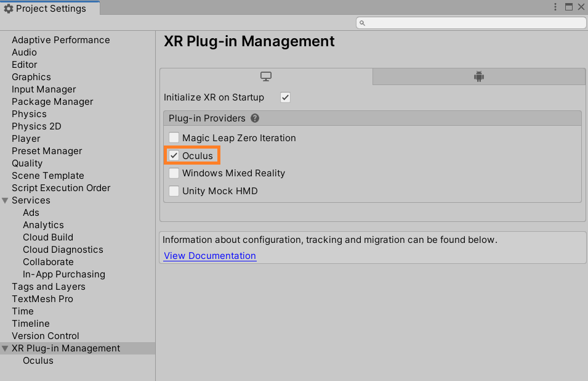
Task: Close the Project Settings window
Action: [x=581, y=7]
